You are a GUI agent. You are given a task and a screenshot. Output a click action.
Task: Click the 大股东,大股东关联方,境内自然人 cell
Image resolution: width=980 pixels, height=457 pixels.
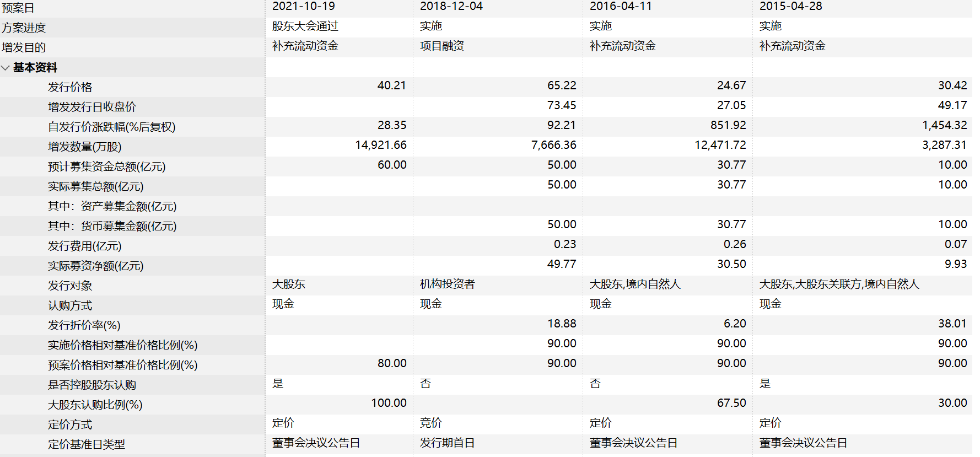[839, 284]
